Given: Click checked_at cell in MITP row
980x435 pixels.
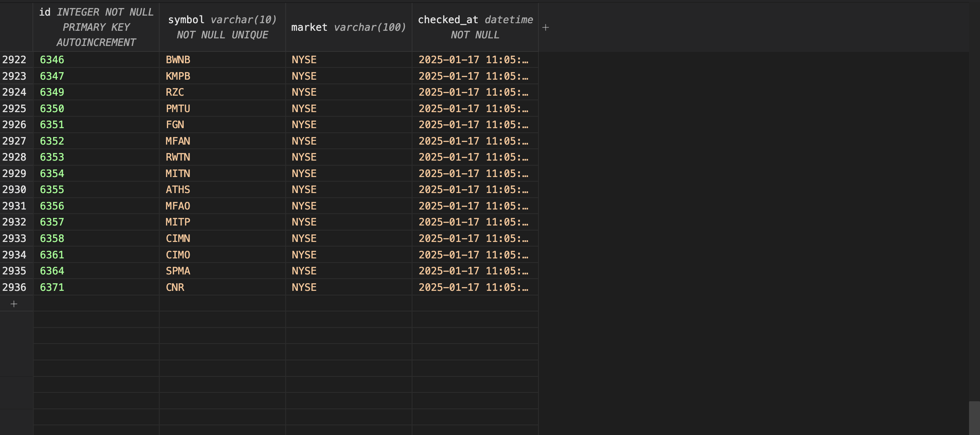Looking at the screenshot, I should [x=475, y=222].
